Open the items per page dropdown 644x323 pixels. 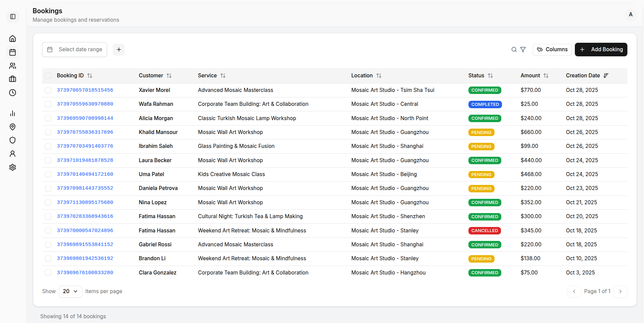click(70, 291)
